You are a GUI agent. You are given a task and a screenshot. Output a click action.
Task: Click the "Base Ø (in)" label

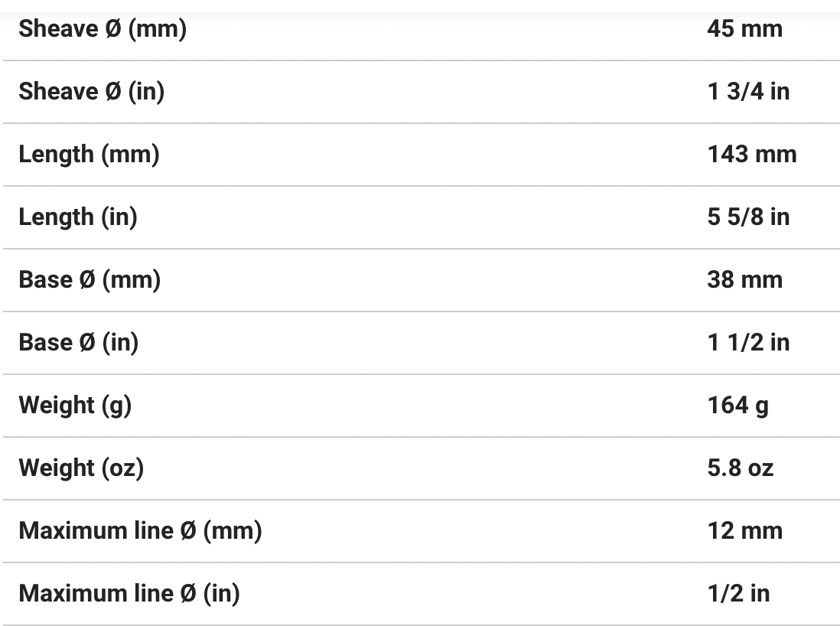coord(79,343)
